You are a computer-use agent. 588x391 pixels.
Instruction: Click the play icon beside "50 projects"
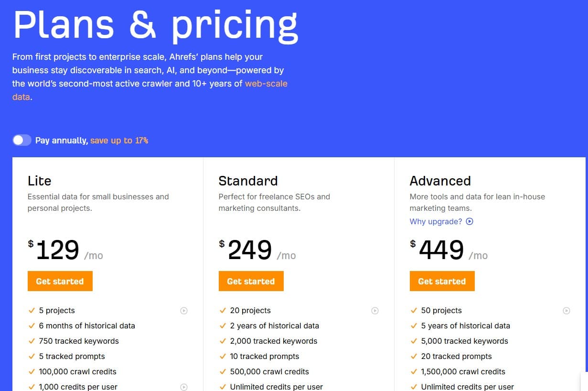(566, 310)
